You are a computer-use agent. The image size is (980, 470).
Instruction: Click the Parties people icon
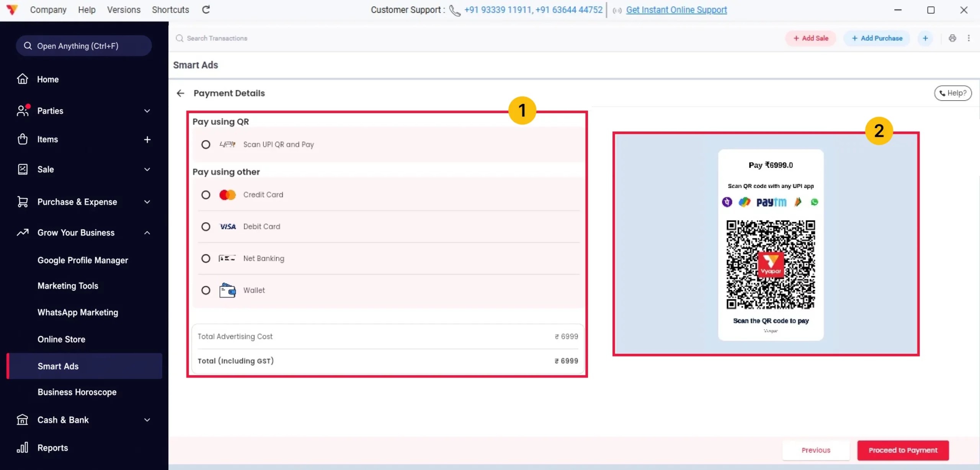23,111
